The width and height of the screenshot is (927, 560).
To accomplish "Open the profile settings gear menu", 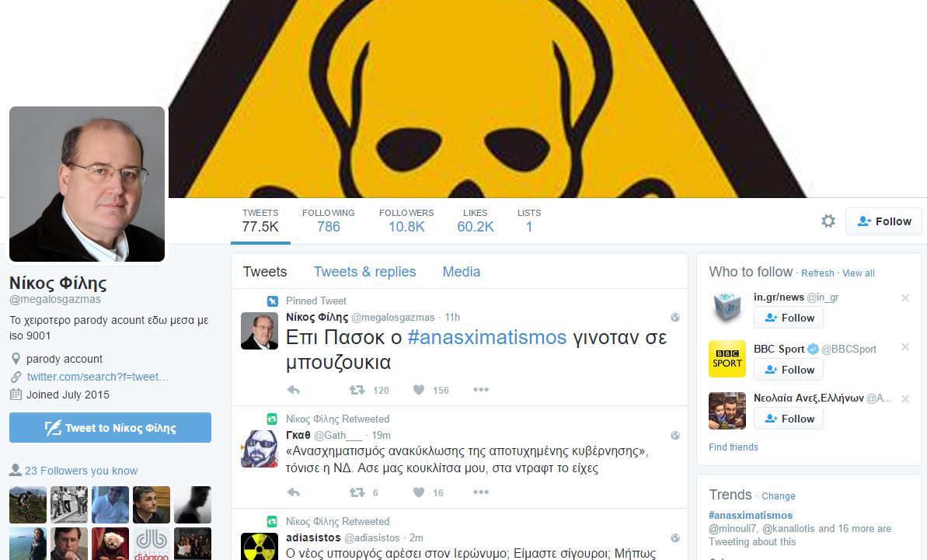I will click(828, 221).
